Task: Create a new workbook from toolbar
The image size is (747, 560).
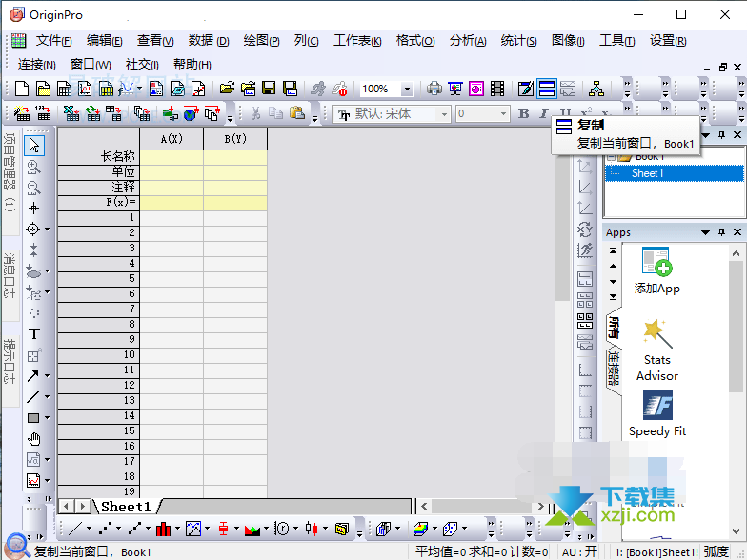Action: click(65, 89)
